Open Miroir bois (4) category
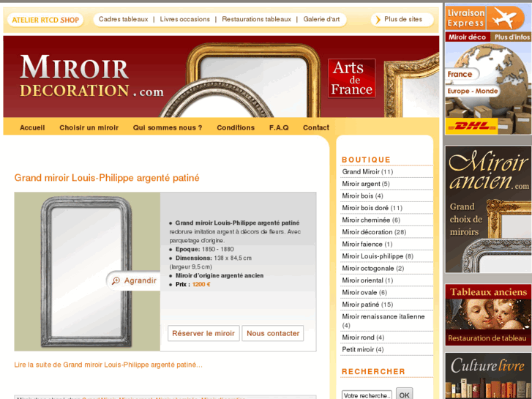 [362, 196]
